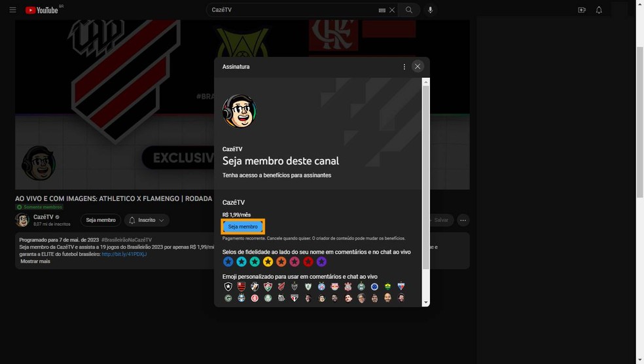Open the create video icon
This screenshot has width=644, height=364.
coord(582,10)
